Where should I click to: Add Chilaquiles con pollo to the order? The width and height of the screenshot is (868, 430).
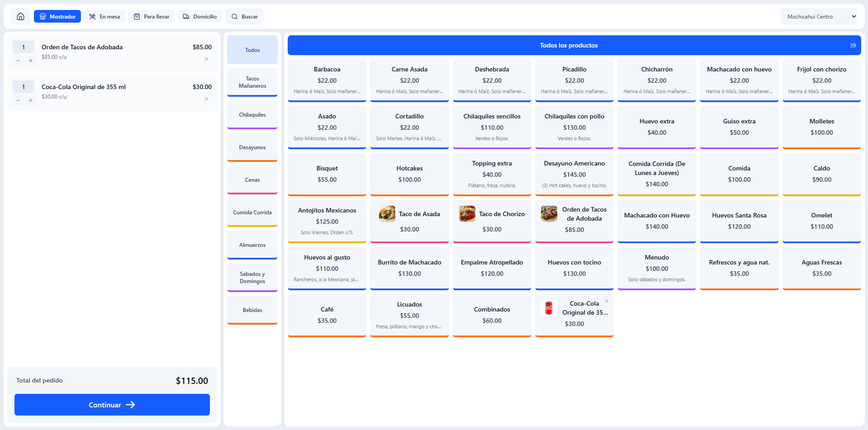(574, 127)
